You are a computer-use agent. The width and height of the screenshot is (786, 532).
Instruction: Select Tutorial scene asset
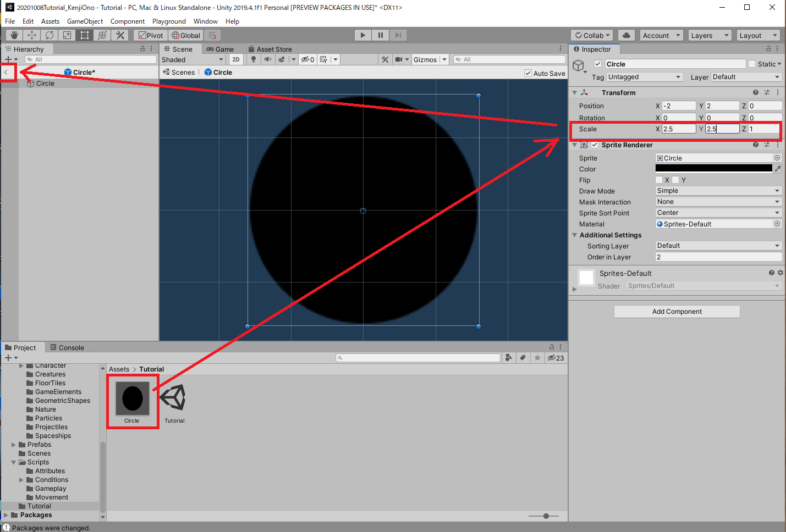coord(174,397)
